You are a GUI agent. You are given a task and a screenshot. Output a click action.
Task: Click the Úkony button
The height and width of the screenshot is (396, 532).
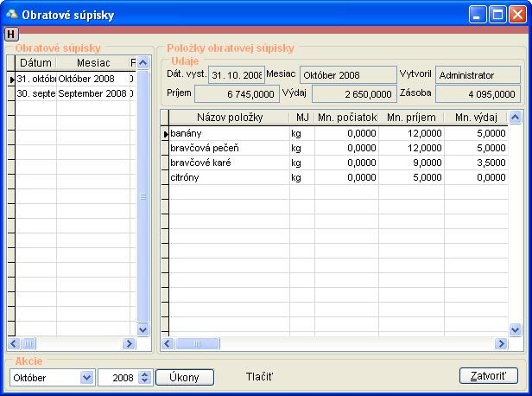click(184, 377)
